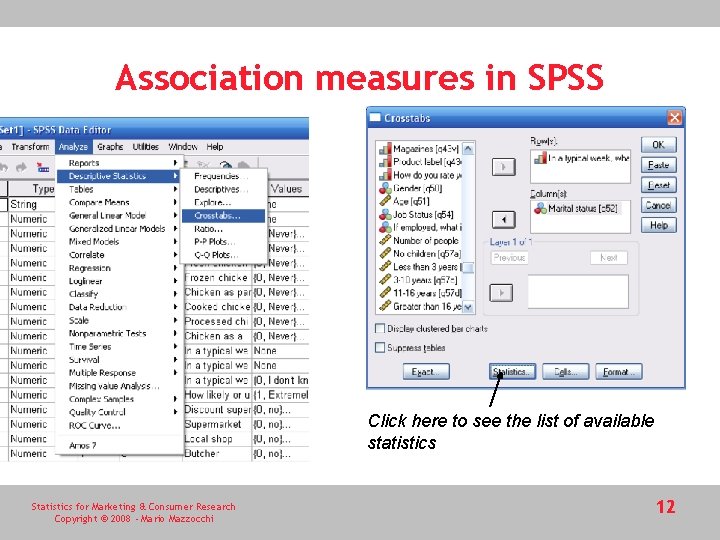Open the Graphs menu

click(x=110, y=147)
